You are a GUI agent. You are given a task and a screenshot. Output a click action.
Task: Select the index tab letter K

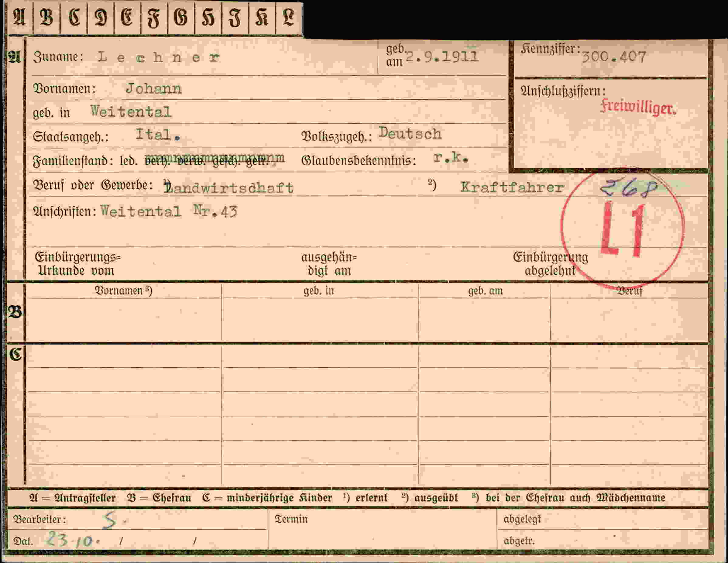click(262, 17)
